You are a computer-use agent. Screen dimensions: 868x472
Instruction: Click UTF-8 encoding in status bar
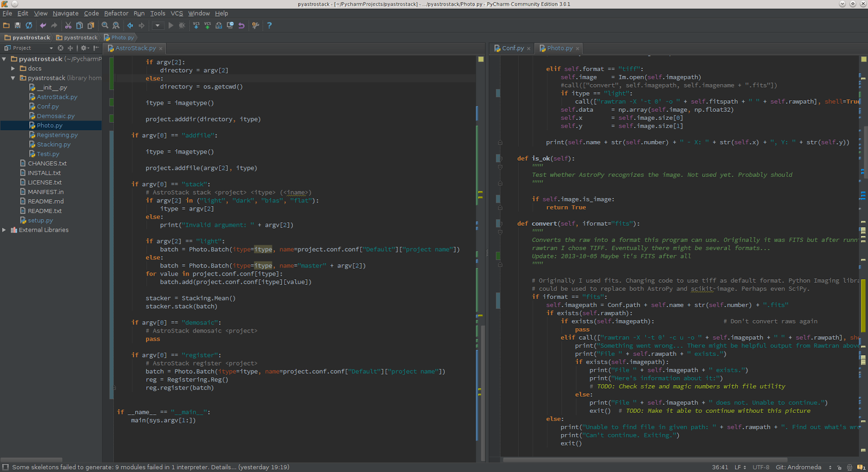tap(761, 467)
